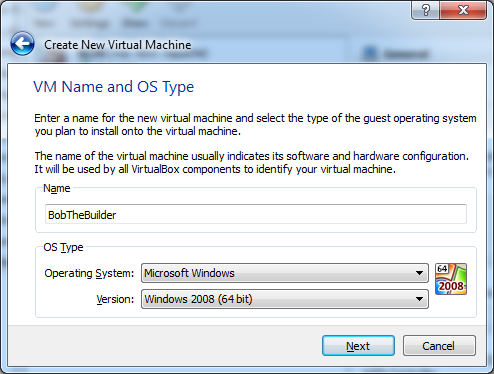494x374 pixels.
Task: Go back using the blue arrow button
Action: point(22,44)
